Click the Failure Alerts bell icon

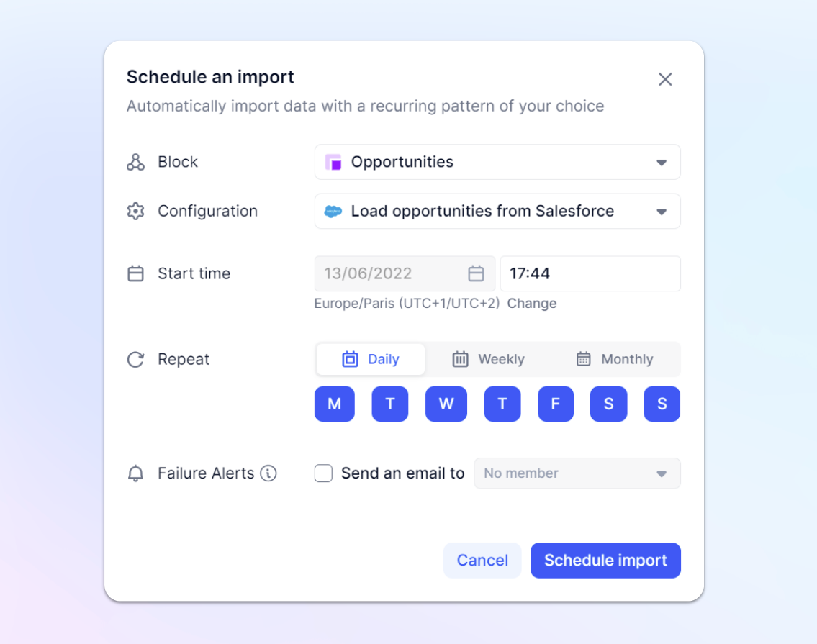point(135,473)
